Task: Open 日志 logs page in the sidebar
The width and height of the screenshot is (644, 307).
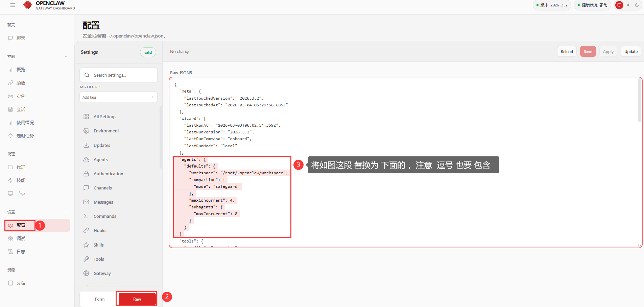Action: point(21,252)
